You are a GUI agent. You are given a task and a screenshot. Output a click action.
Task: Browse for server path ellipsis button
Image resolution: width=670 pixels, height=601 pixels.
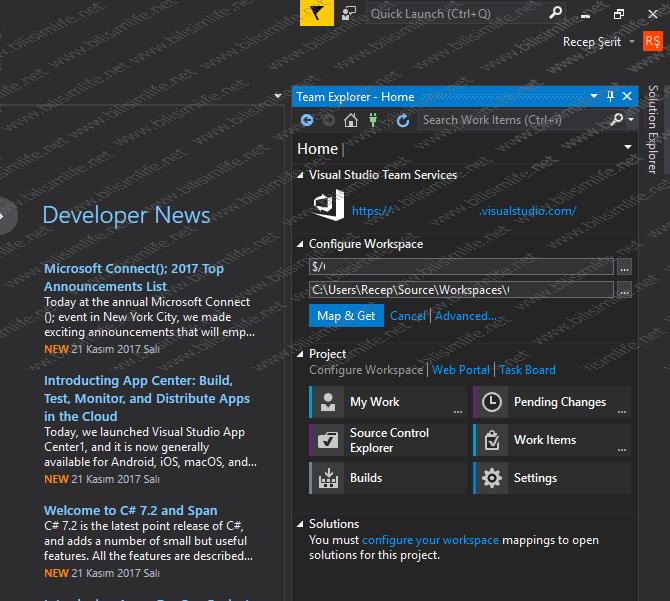(624, 267)
